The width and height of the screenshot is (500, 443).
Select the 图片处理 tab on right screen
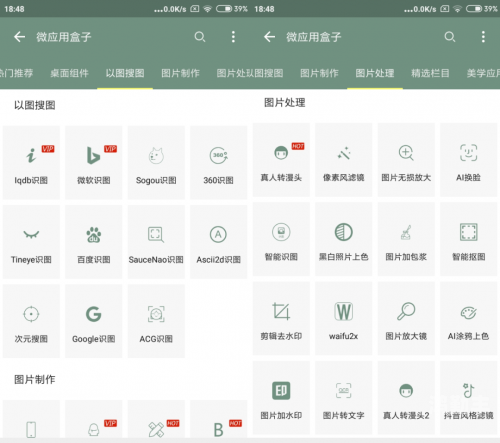point(375,73)
